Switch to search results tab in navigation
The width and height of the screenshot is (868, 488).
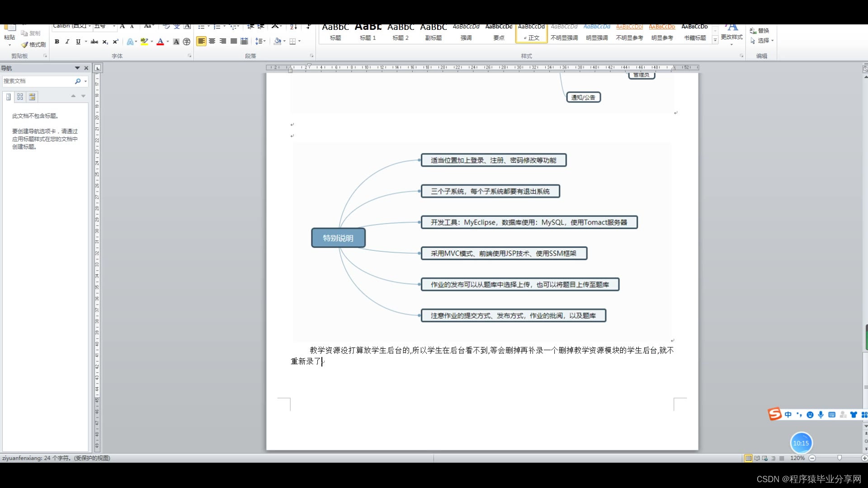[x=32, y=97]
